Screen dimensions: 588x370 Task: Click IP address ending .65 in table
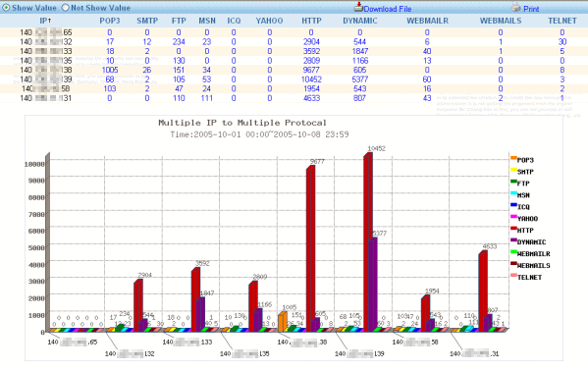[x=46, y=32]
